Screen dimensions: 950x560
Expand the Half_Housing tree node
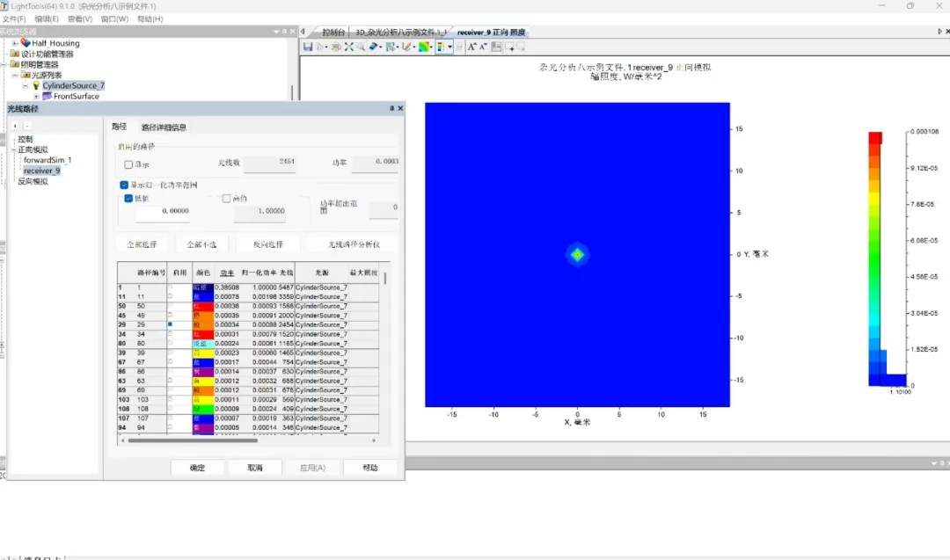[15, 43]
